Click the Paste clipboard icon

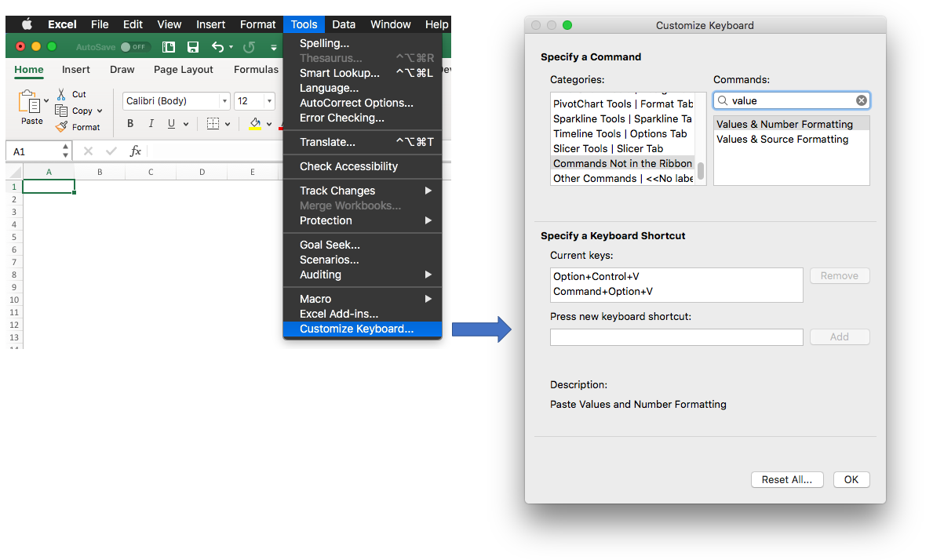29,102
